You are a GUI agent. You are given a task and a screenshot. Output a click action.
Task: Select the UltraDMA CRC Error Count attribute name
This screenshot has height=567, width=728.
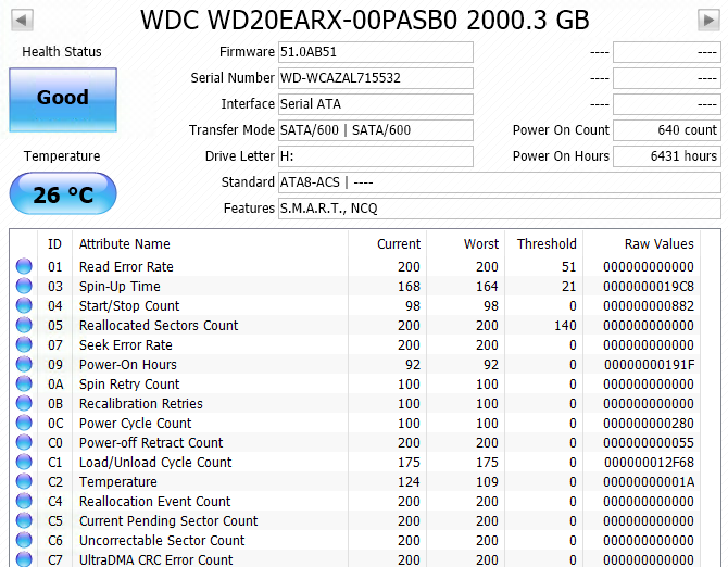(156, 560)
